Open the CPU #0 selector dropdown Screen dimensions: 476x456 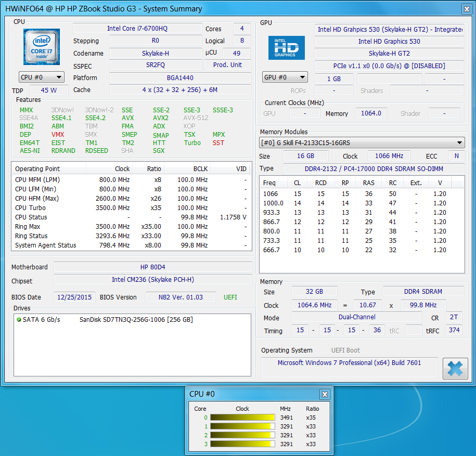pyautogui.click(x=42, y=77)
